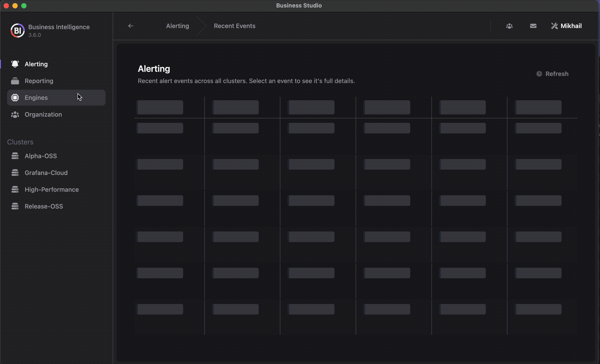The width and height of the screenshot is (600, 364).
Task: Select the Alpha-OSS cluster
Action: click(56, 156)
